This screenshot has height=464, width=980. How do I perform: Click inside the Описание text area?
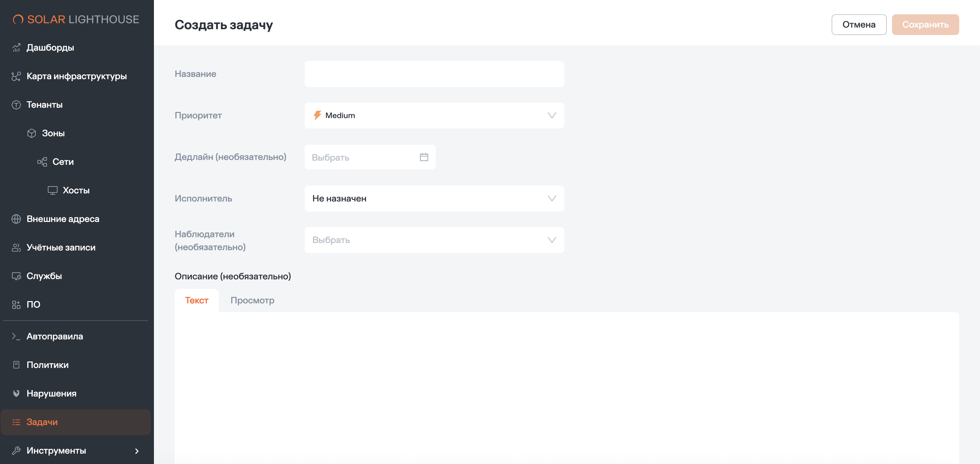click(566, 388)
